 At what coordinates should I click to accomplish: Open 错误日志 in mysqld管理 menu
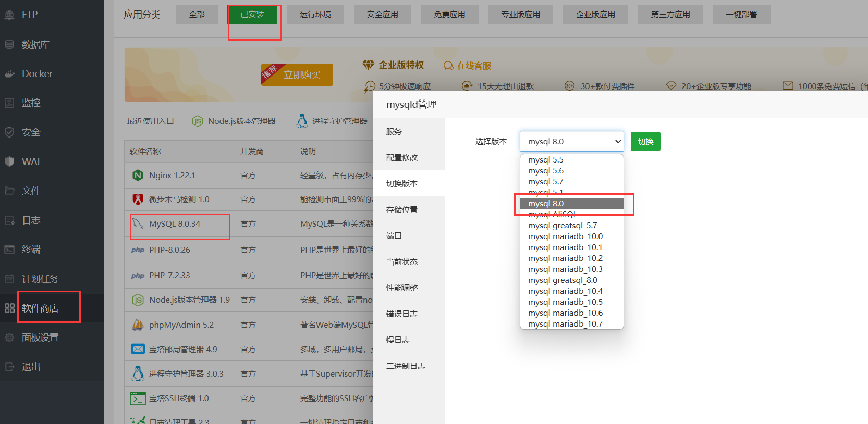tap(409, 314)
